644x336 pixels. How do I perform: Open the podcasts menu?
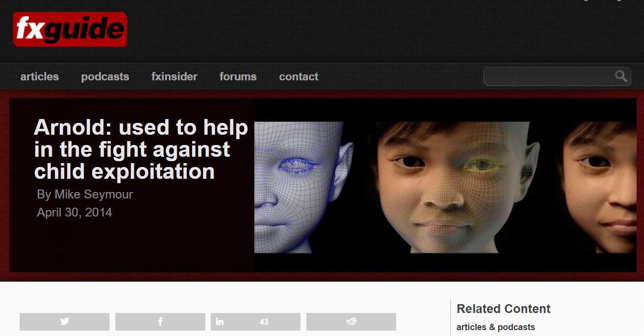(105, 76)
